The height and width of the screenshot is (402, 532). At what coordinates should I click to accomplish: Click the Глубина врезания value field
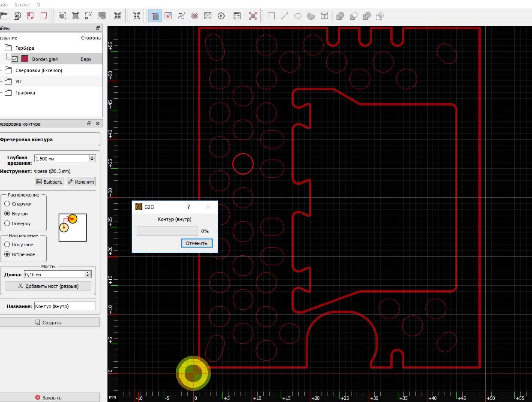tap(62, 158)
